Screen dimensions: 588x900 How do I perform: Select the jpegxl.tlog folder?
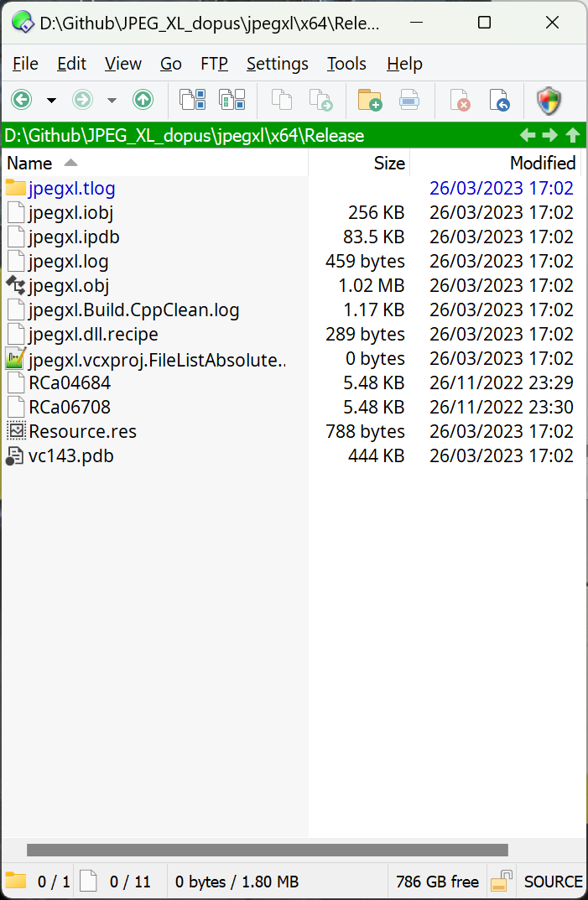pos(72,188)
